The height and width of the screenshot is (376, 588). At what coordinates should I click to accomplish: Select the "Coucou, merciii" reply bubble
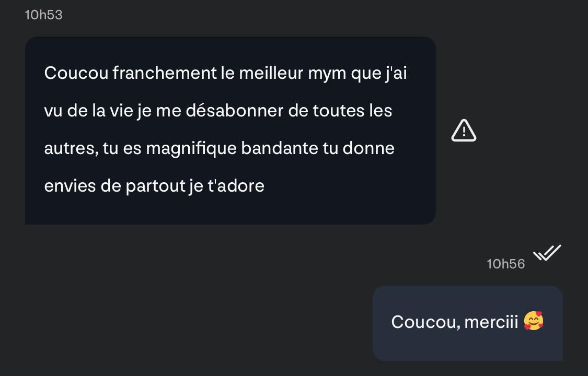click(x=468, y=323)
